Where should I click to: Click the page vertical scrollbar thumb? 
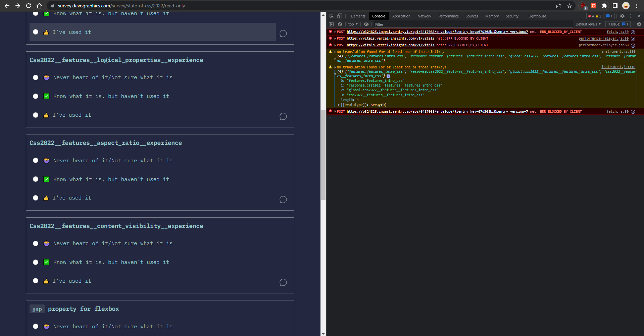pos(323,155)
